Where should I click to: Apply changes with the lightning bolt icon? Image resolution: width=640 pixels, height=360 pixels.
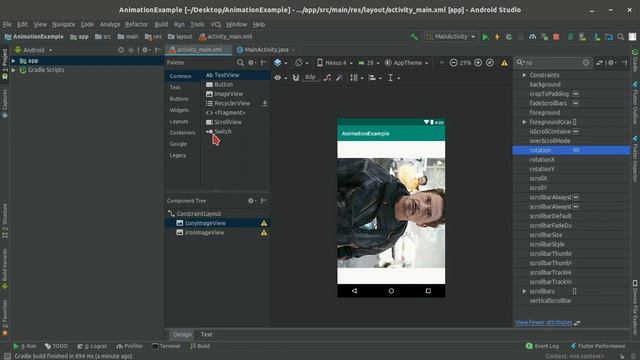(x=497, y=37)
